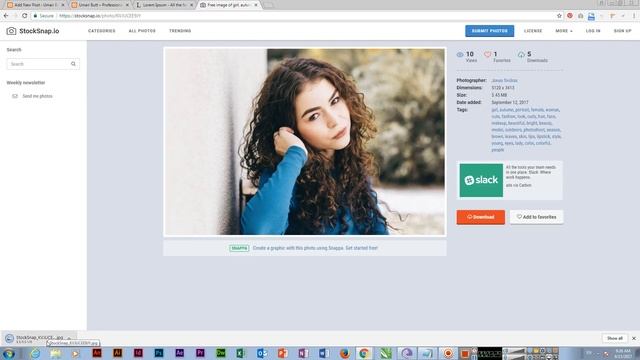Viewport: 640px width, 360px height.
Task: Click the blue save extension icon in toolbar
Action: (591, 16)
